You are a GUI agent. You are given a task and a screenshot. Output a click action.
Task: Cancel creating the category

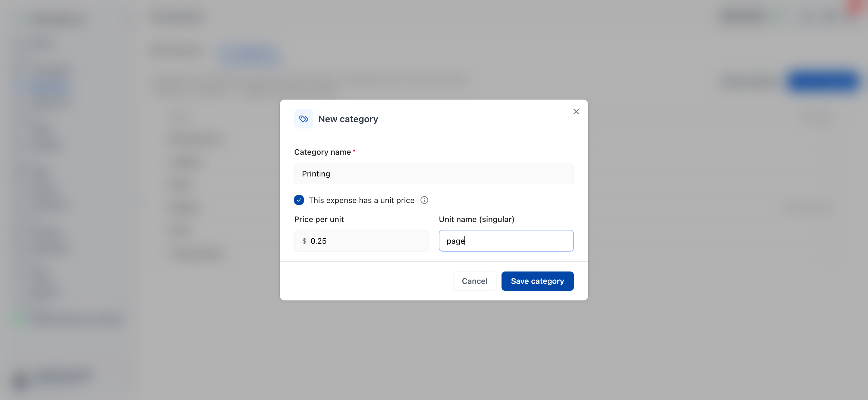[474, 281]
